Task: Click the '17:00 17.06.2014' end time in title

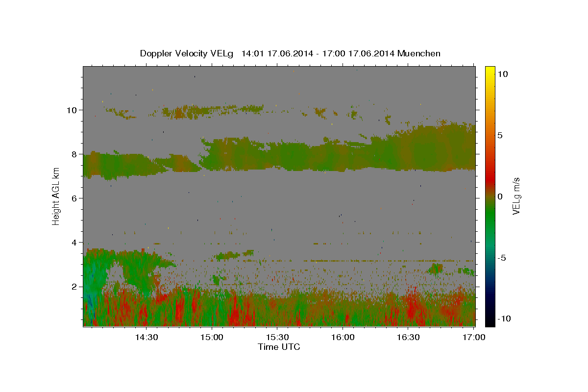Action: (x=358, y=53)
